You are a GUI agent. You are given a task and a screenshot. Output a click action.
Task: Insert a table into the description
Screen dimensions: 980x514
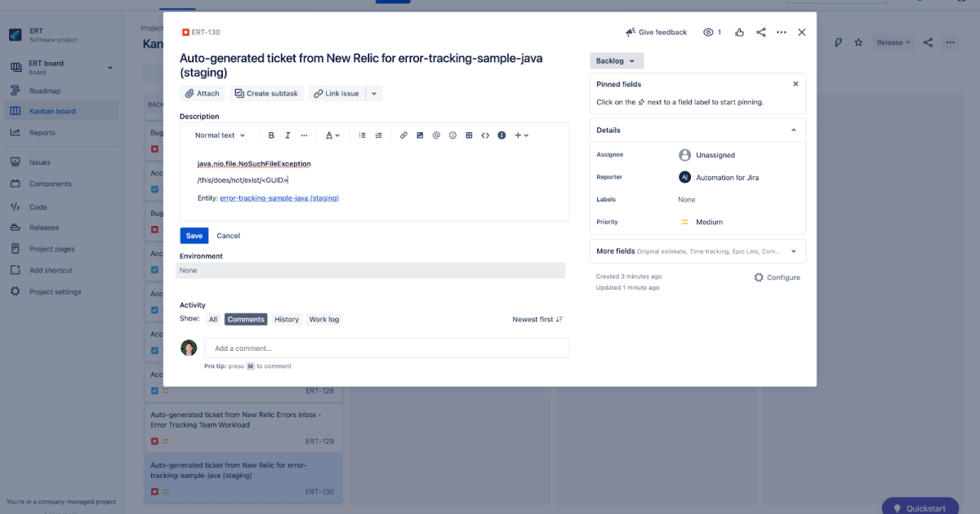pyautogui.click(x=469, y=135)
